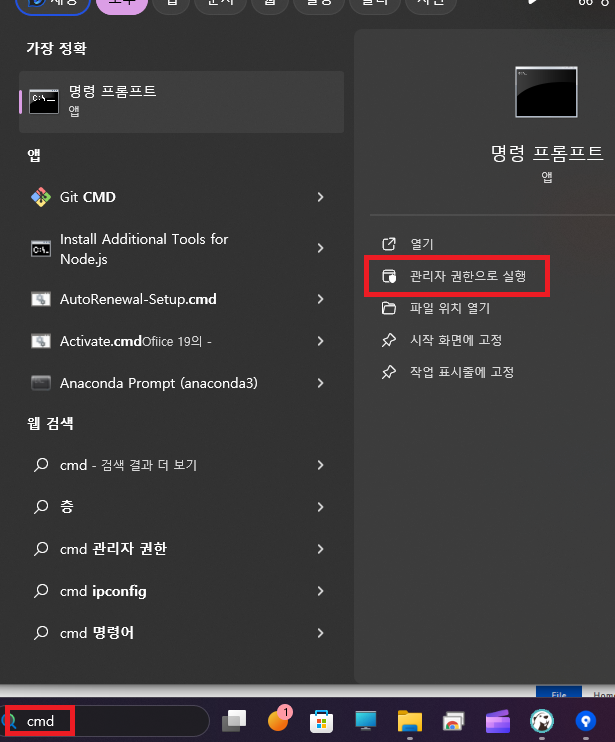Pick the 층 web search suggestion
Screen dimensions: 615x742
click(181, 507)
